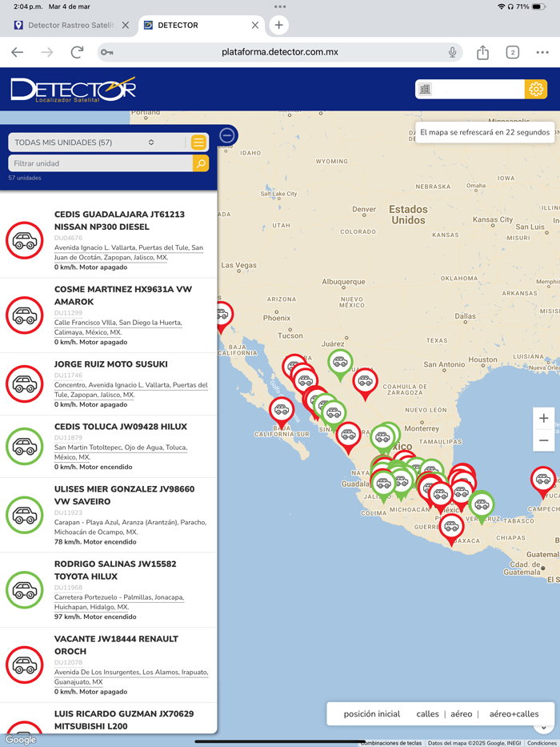This screenshot has height=747, width=560.
Task: Open new tab with plus button
Action: tap(278, 25)
